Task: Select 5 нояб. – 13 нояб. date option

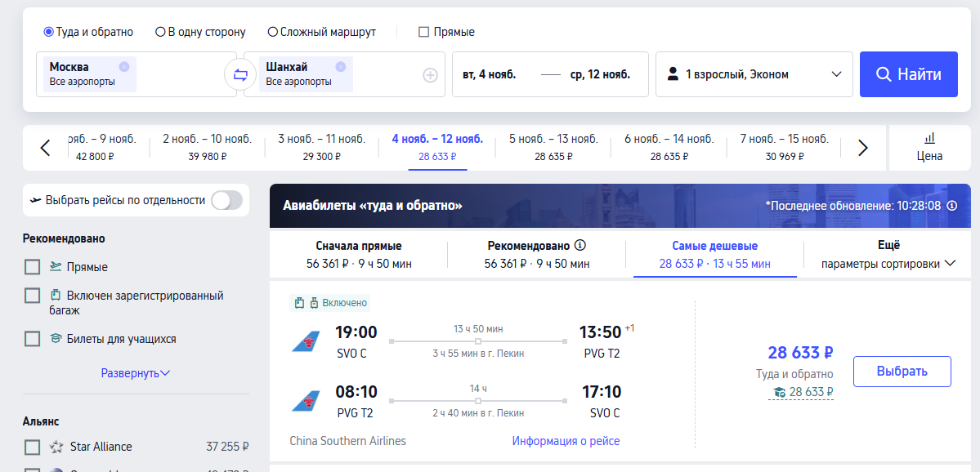Action: coord(553,147)
